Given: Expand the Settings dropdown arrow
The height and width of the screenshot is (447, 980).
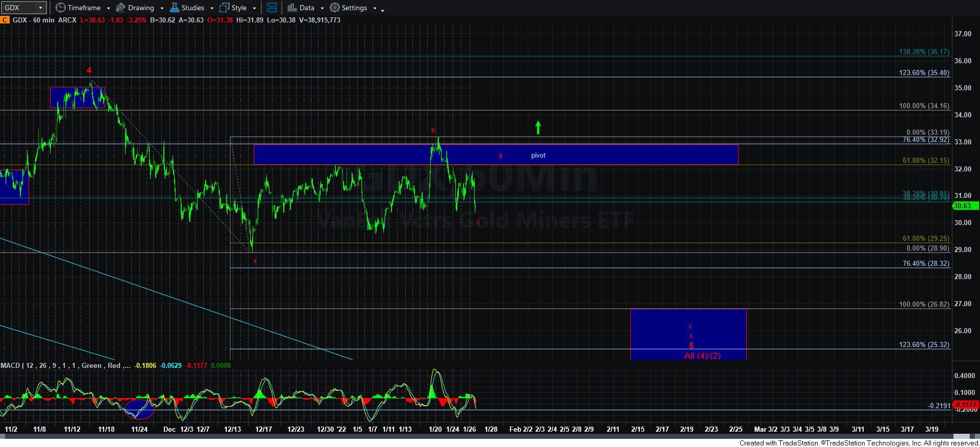Looking at the screenshot, I should tap(375, 8).
